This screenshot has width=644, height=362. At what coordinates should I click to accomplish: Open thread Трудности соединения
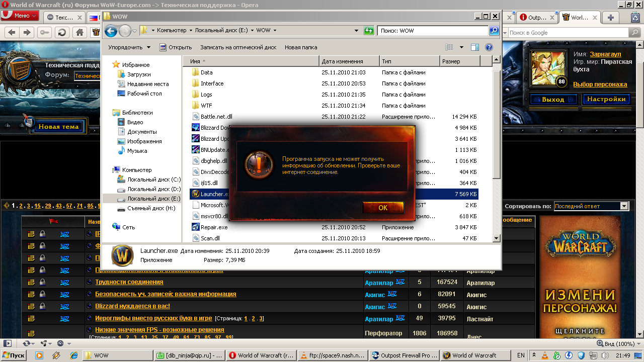tap(129, 282)
